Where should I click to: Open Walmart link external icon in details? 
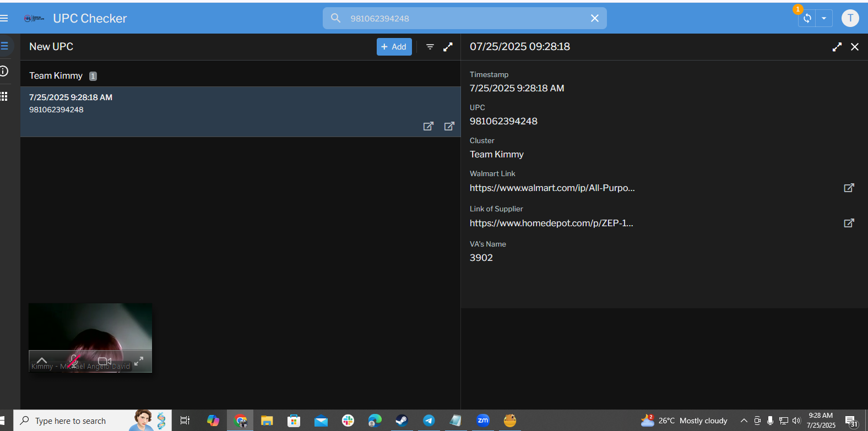point(849,188)
